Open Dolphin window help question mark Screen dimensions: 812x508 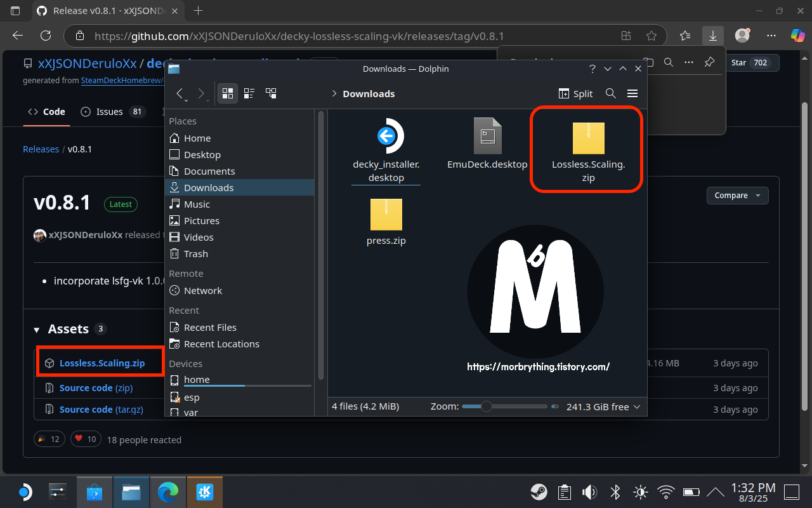[x=593, y=69]
